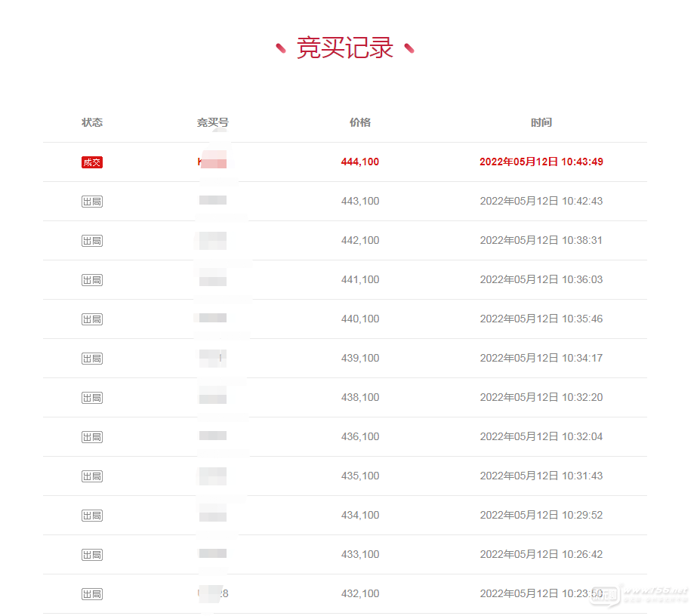The image size is (697, 616).
Task: Click the time 2022年05月12日 10:32:20
Action: (x=541, y=397)
